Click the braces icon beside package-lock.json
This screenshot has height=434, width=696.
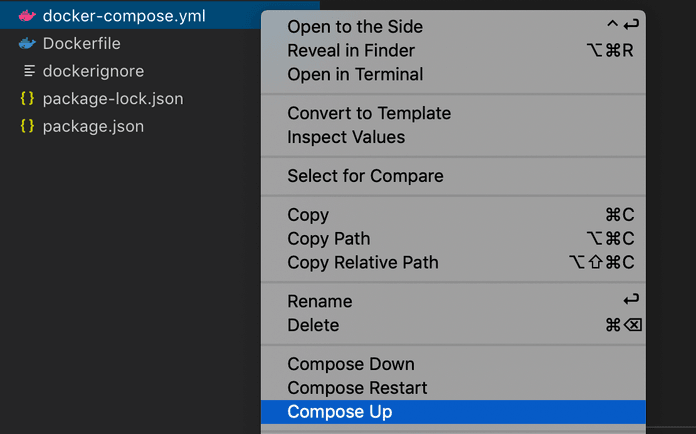(x=27, y=99)
